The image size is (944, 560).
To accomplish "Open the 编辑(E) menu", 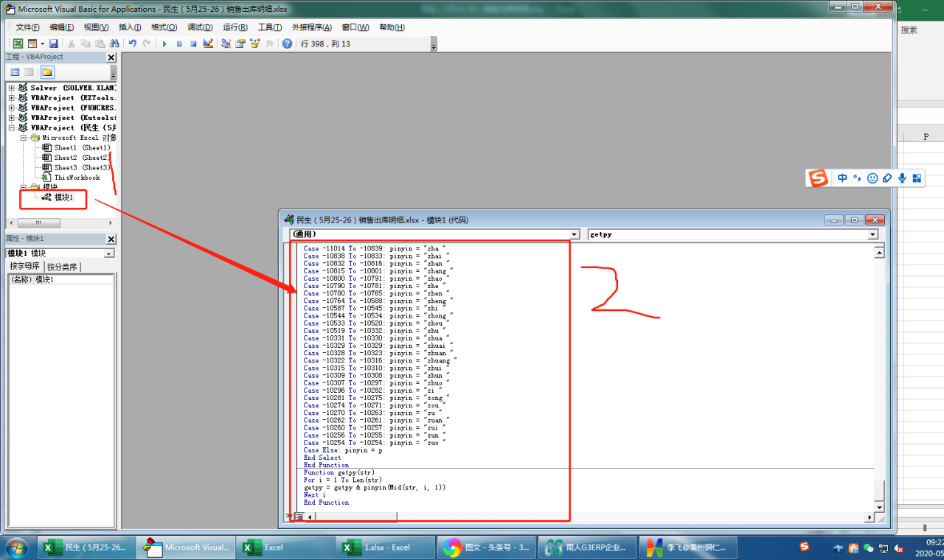I will (61, 27).
